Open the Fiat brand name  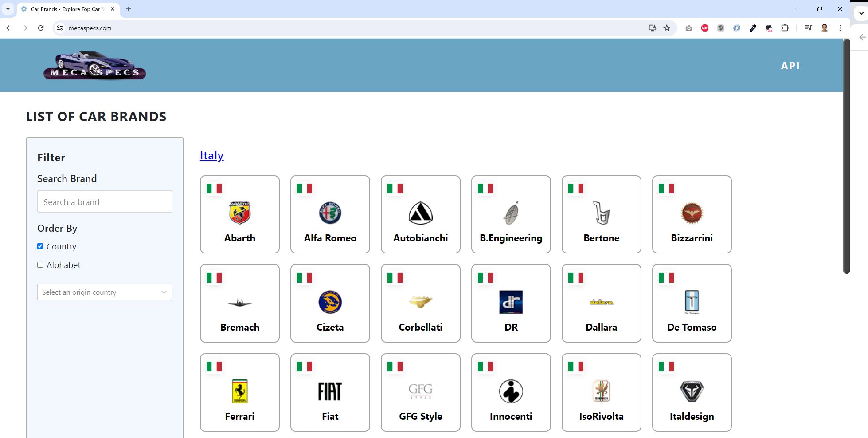[x=330, y=416]
